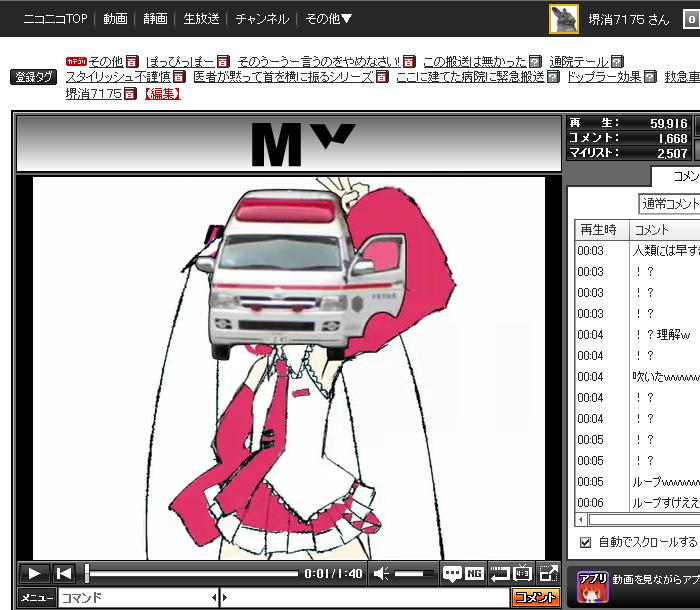Click question icon beside この搬送は無かった tag
700x610 pixels.
pos(535,61)
